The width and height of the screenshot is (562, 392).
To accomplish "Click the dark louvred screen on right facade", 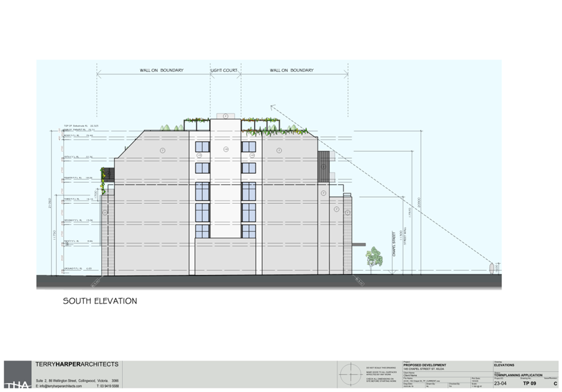I will (x=323, y=167).
